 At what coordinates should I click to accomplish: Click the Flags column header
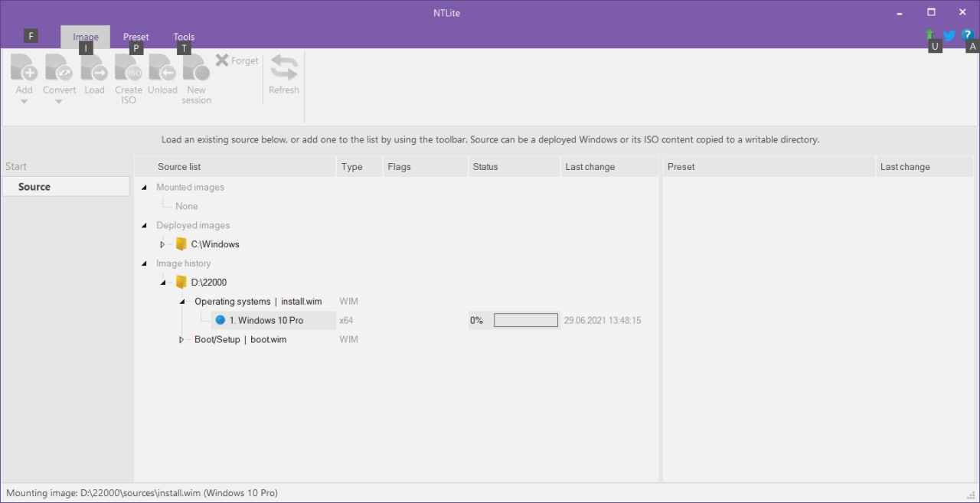tap(425, 167)
